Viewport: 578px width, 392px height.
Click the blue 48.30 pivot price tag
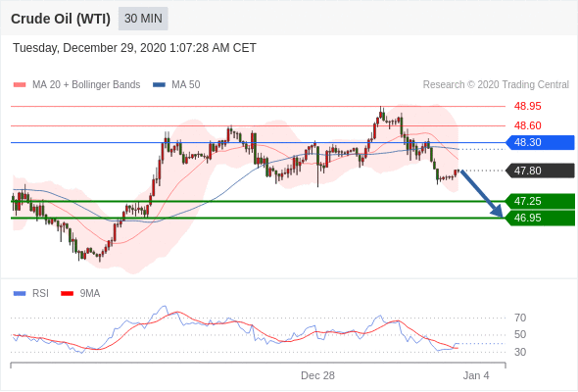[x=540, y=142]
